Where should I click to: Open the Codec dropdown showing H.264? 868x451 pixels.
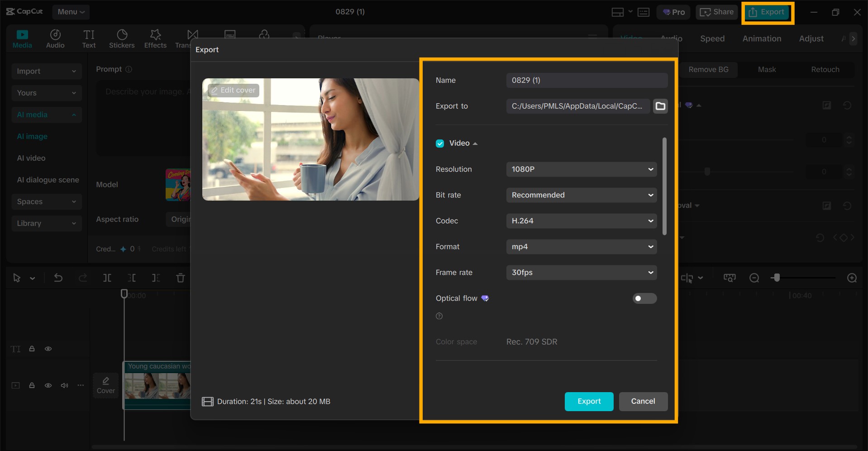tap(581, 221)
